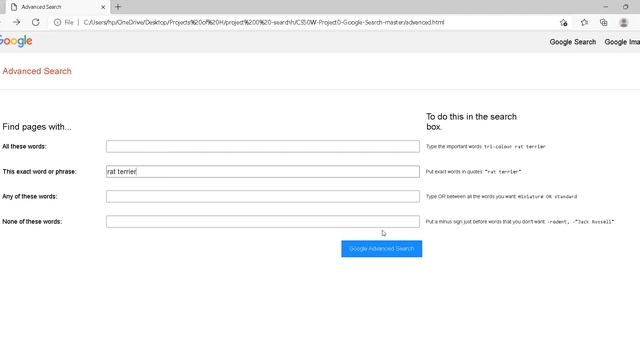Open the favorites list icon
This screenshot has width=640, height=360.
coord(584,22)
